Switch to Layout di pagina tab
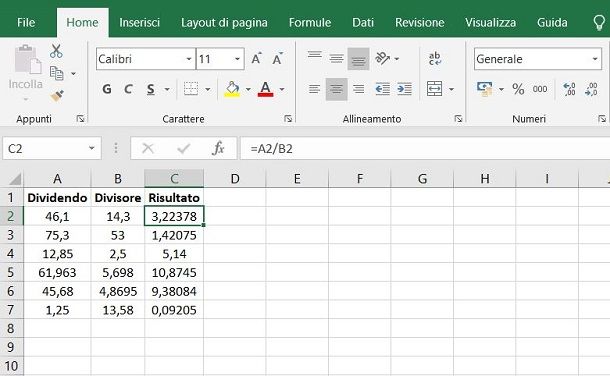Viewport: 610px width, 376px height. click(224, 23)
